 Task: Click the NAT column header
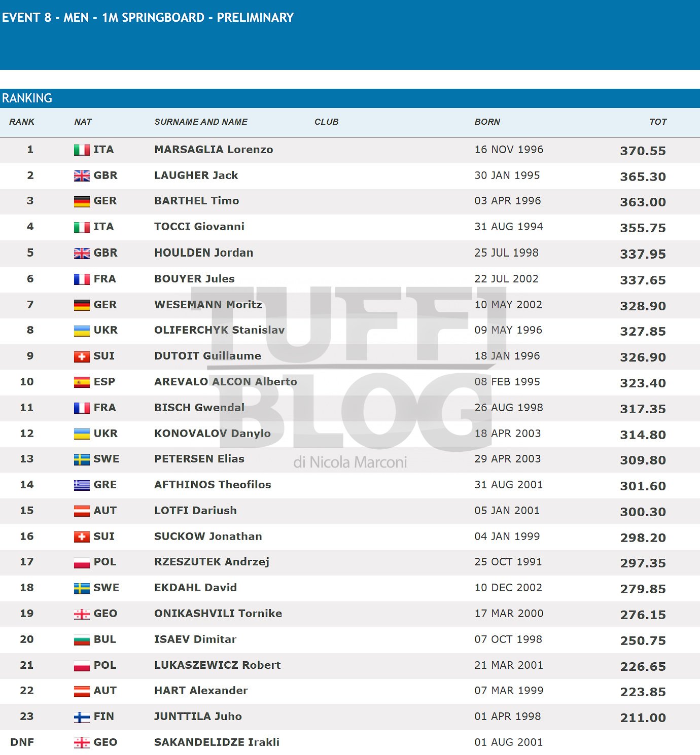[83, 122]
